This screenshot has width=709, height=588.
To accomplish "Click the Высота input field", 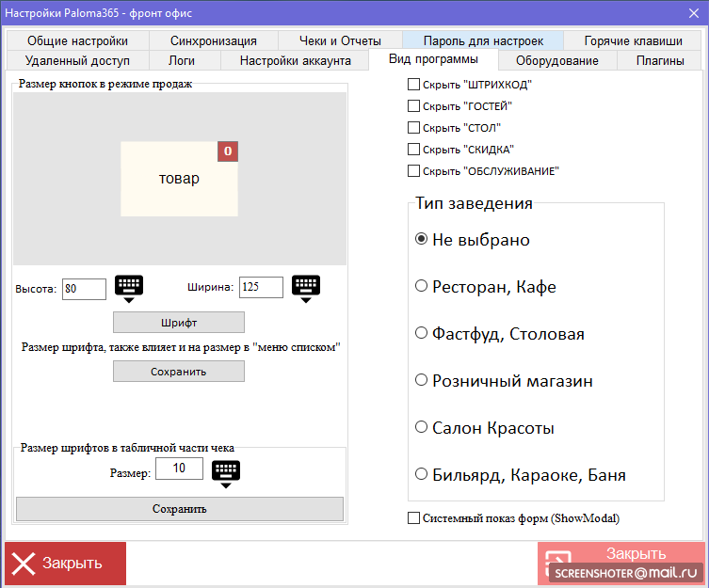I will click(84, 289).
